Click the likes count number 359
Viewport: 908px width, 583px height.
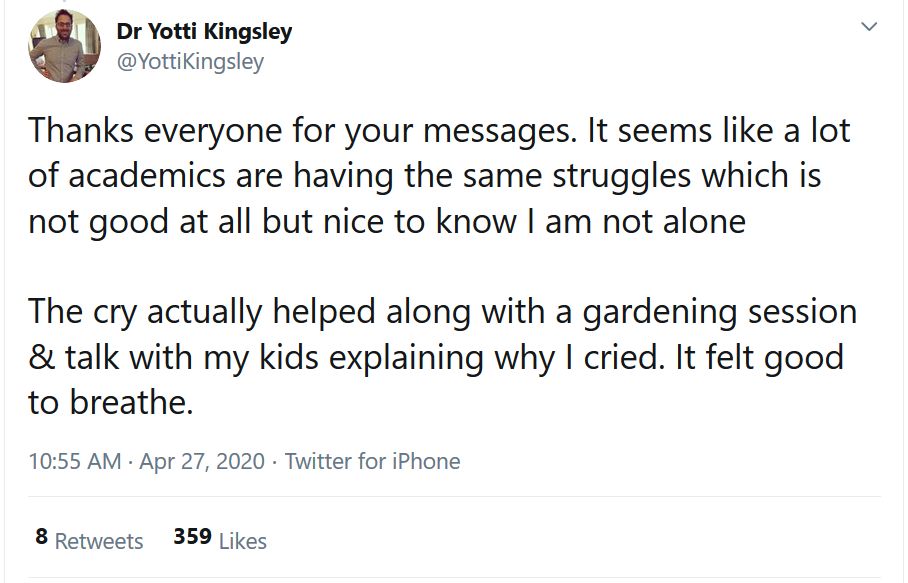[x=192, y=537]
